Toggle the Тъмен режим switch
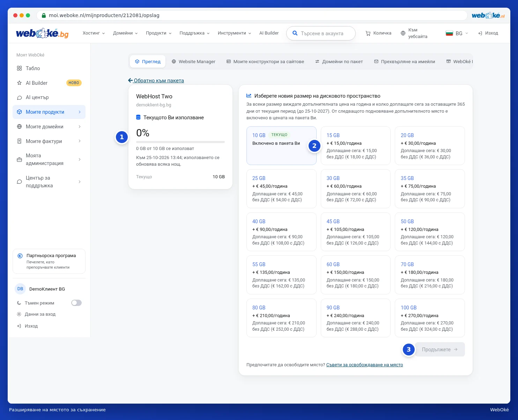 [x=76, y=303]
